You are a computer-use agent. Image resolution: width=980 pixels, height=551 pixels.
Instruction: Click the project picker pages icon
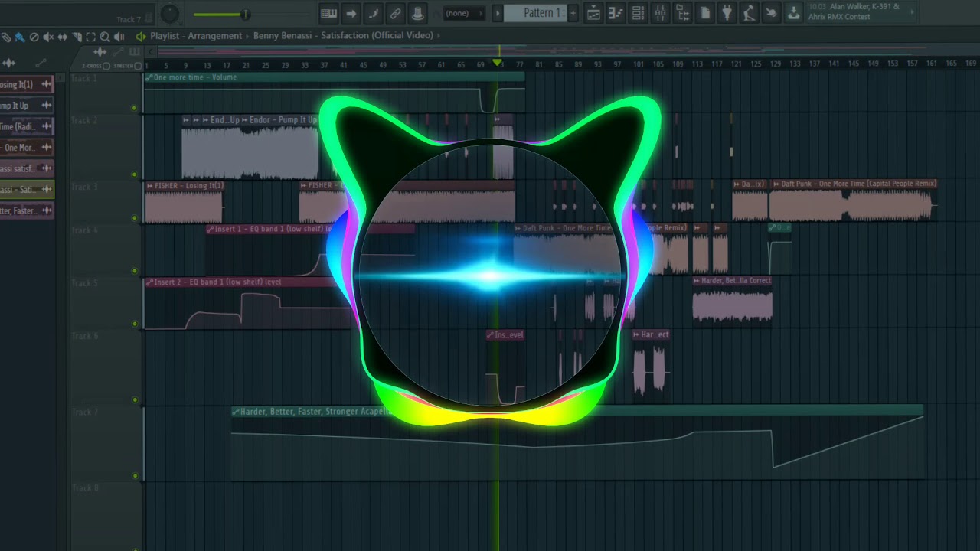[x=705, y=13]
